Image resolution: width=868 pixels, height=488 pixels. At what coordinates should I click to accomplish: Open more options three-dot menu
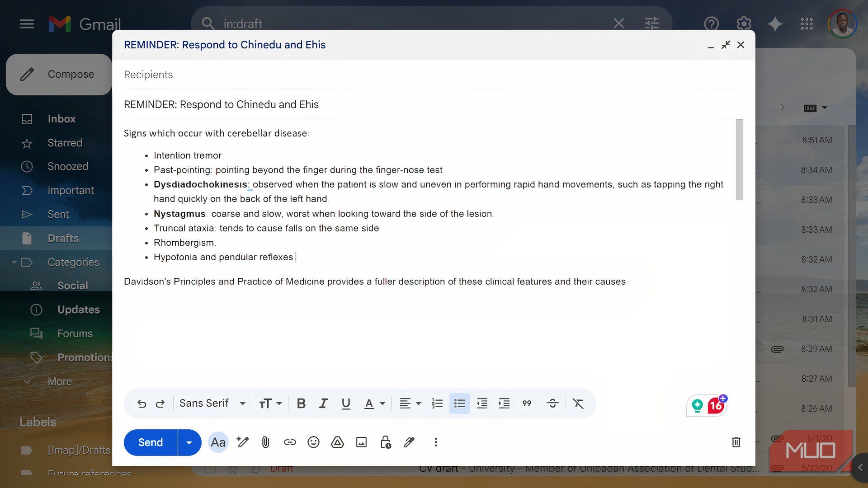(436, 442)
